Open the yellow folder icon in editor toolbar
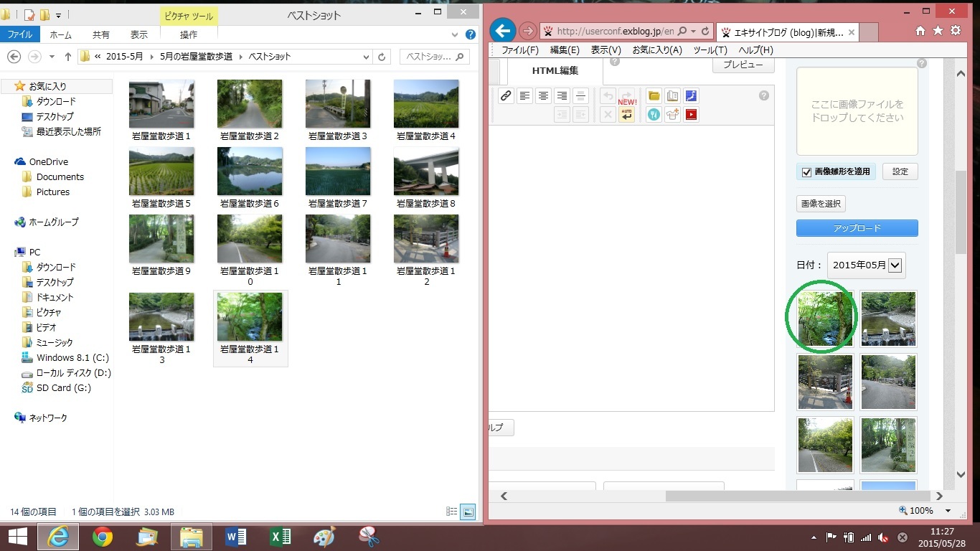The height and width of the screenshot is (551, 980). 654,96
